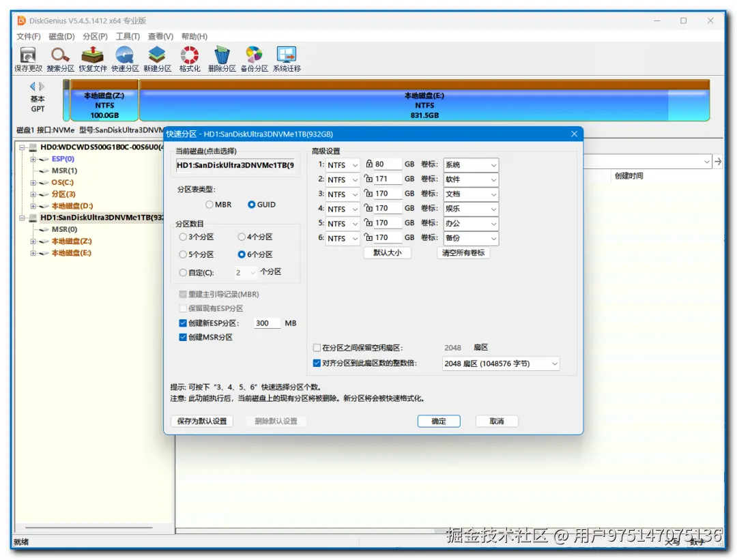Viewport: 737px width, 560px height.
Task: Toggle the lock icon for partition 2 size
Action: point(369,179)
